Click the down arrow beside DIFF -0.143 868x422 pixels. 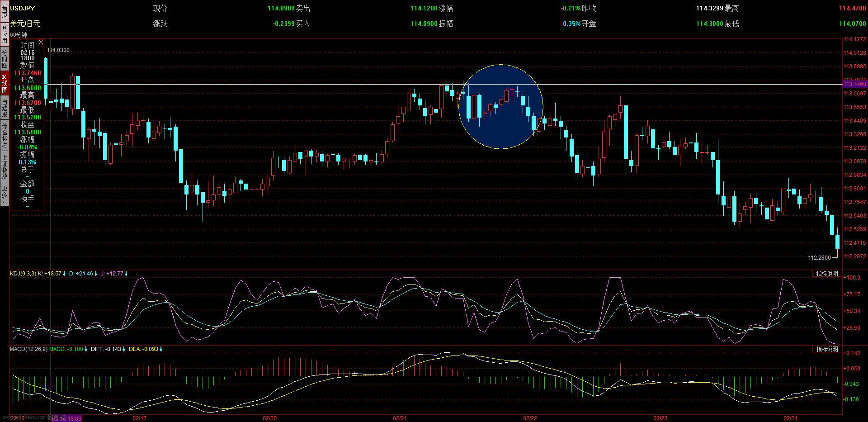pyautogui.click(x=124, y=349)
